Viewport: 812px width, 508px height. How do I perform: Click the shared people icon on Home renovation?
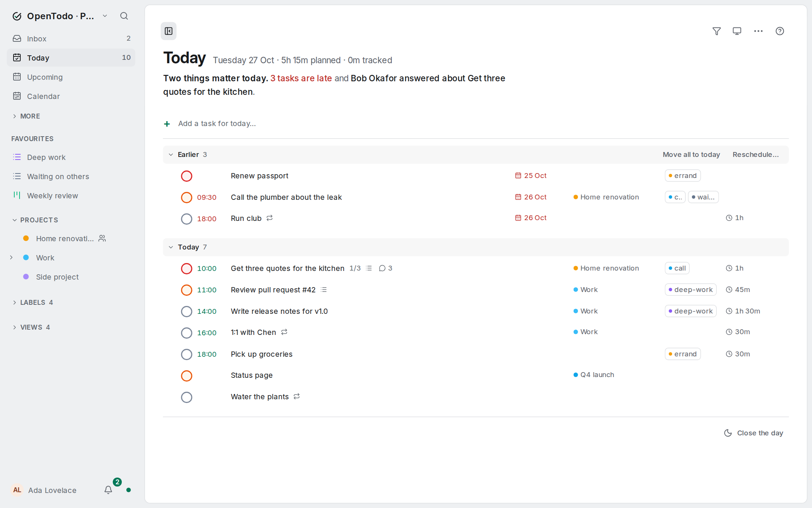(x=102, y=238)
